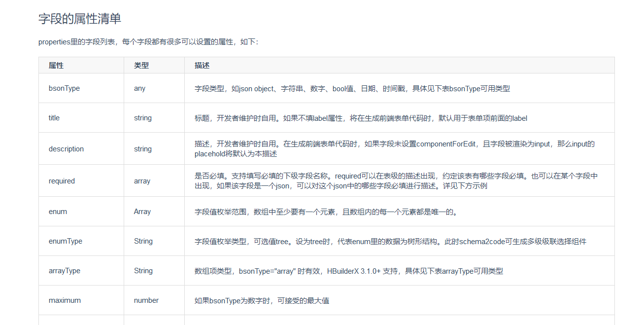The height and width of the screenshot is (325, 644).
Task: Click the type cell showing 'array' for required
Action: coord(142,181)
